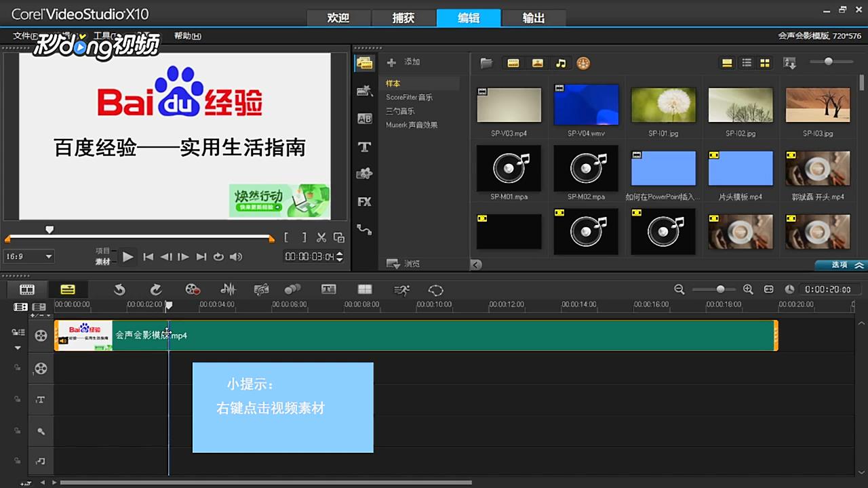This screenshot has height=488, width=868.
Task: Switch library to list view
Action: point(747,63)
